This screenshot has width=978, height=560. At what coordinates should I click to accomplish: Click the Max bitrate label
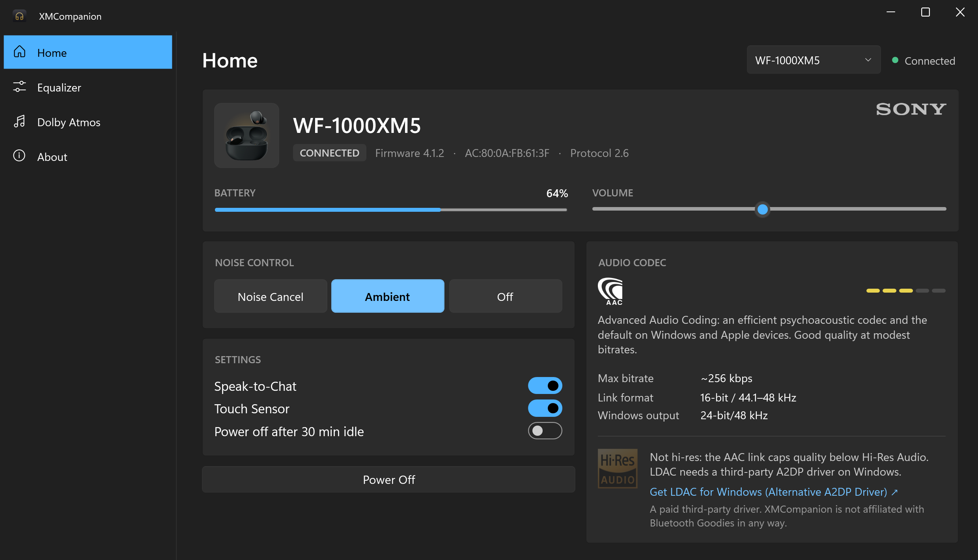(x=625, y=378)
